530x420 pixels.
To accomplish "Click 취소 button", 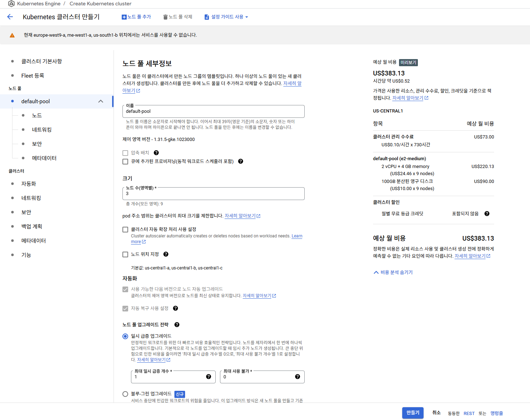I will [436, 413].
